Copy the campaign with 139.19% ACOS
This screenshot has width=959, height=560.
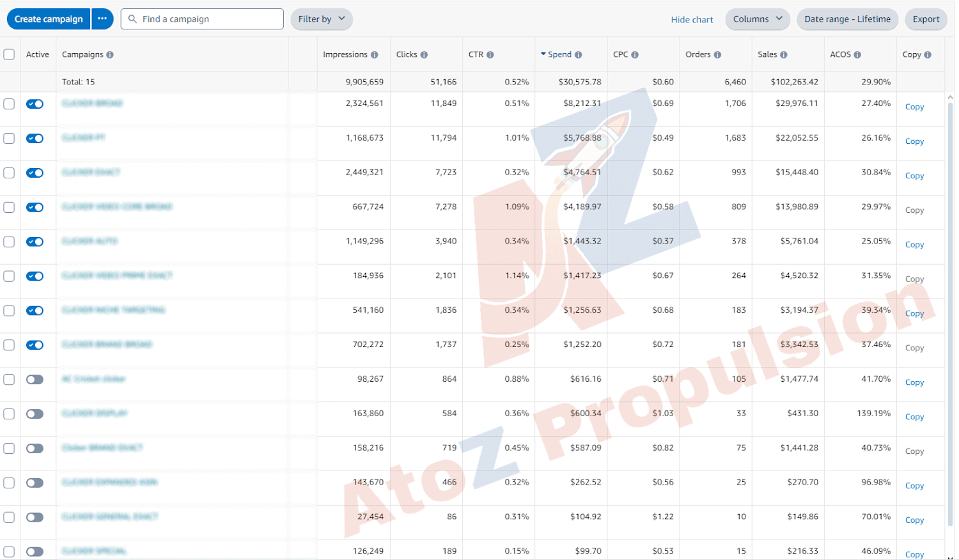pyautogui.click(x=914, y=417)
